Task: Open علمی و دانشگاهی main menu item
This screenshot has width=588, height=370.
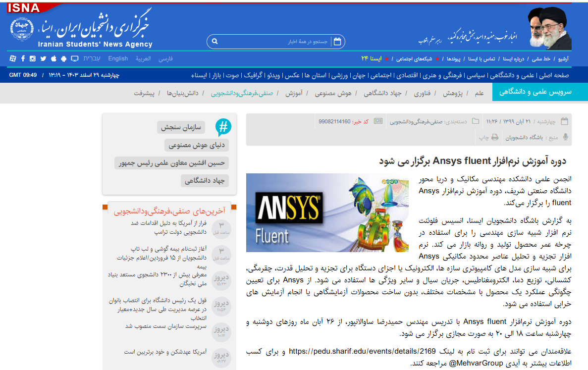Action: [x=513, y=75]
